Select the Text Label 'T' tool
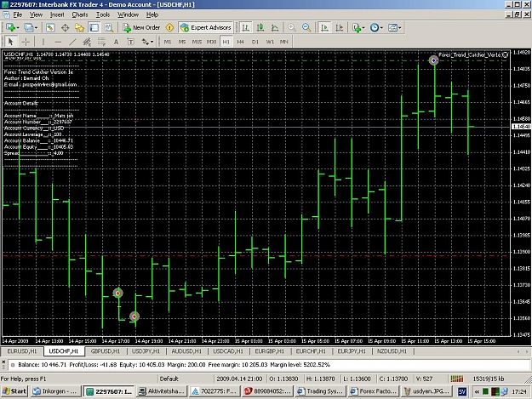The height and width of the screenshot is (399, 532). coord(130,42)
